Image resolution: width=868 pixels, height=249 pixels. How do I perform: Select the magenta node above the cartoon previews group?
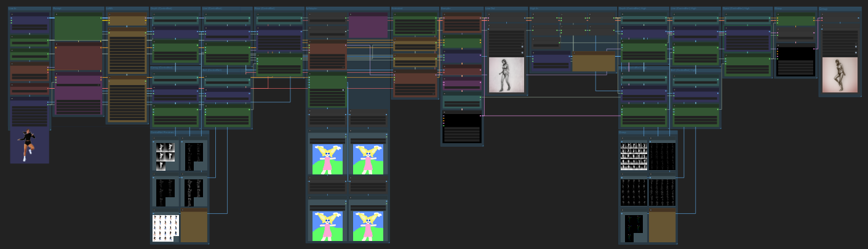point(368,27)
